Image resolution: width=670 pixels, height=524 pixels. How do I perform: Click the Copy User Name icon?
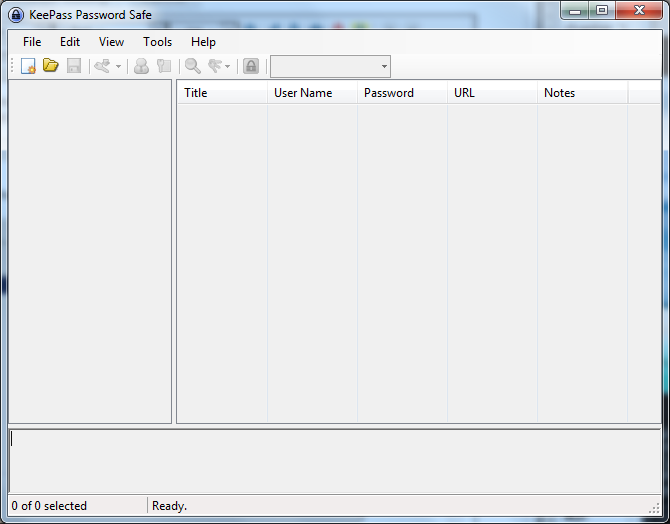[x=141, y=66]
